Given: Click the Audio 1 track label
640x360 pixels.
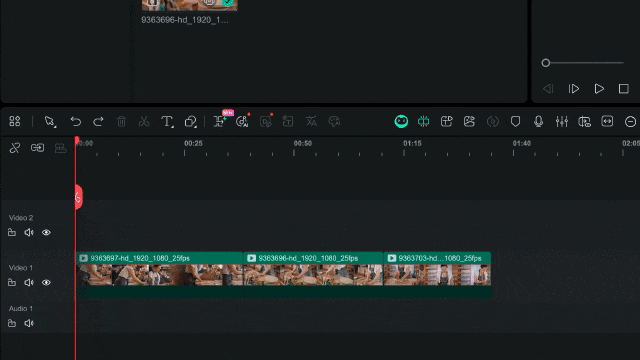Looking at the screenshot, I should pos(21,309).
